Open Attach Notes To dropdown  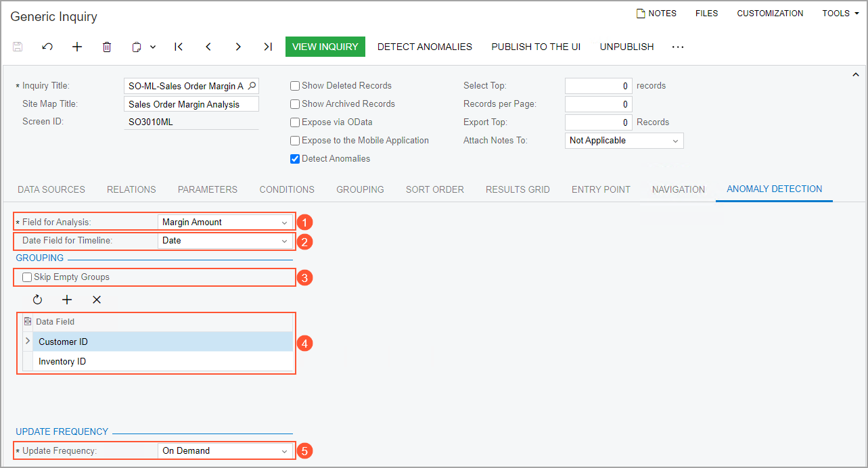(x=624, y=141)
